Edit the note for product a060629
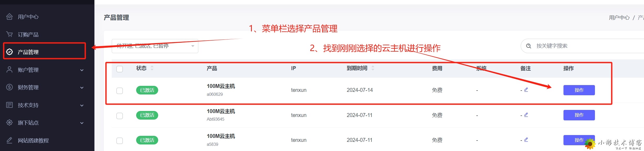Image resolution: width=644 pixels, height=151 pixels. [526, 90]
